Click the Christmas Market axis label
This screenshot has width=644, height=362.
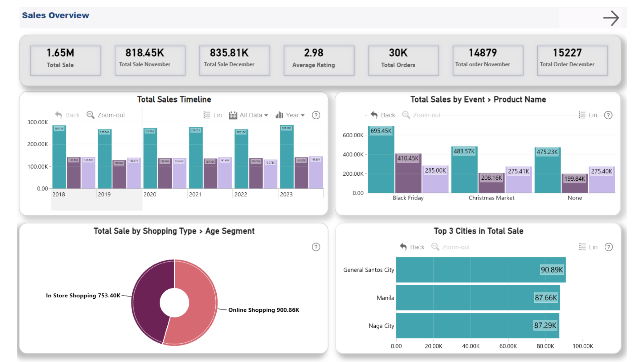(491, 198)
